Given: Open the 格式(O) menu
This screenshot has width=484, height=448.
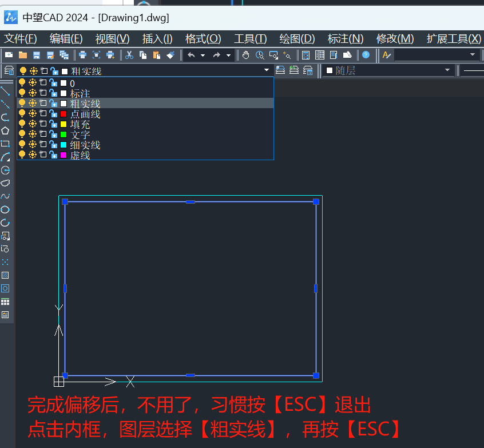Looking at the screenshot, I should point(203,39).
